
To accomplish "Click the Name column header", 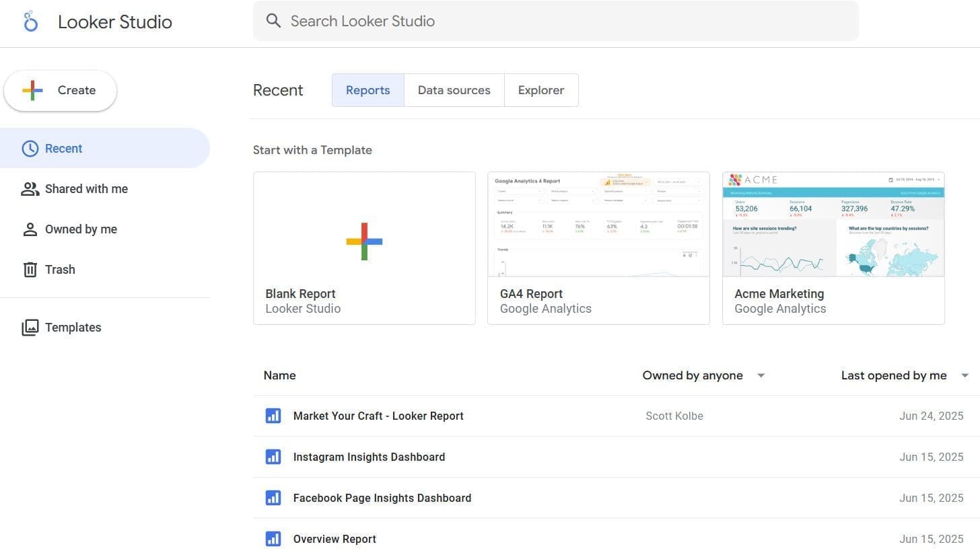I will [280, 375].
